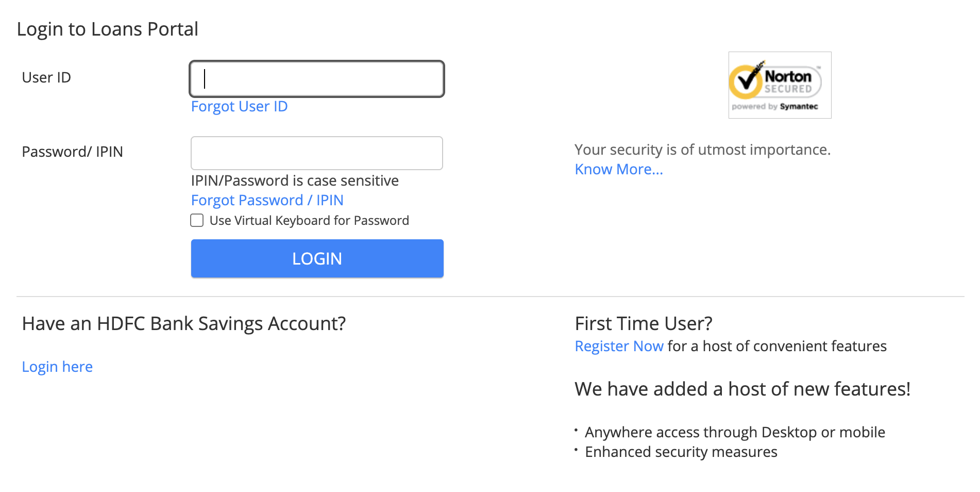Click the Enhanced security measures bullet
This screenshot has width=980, height=492.
coord(680,452)
